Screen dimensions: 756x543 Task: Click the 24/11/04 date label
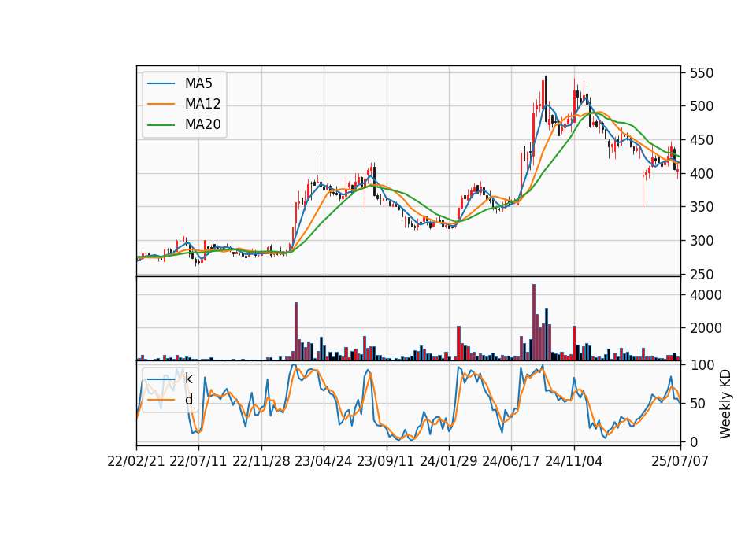pos(574,461)
